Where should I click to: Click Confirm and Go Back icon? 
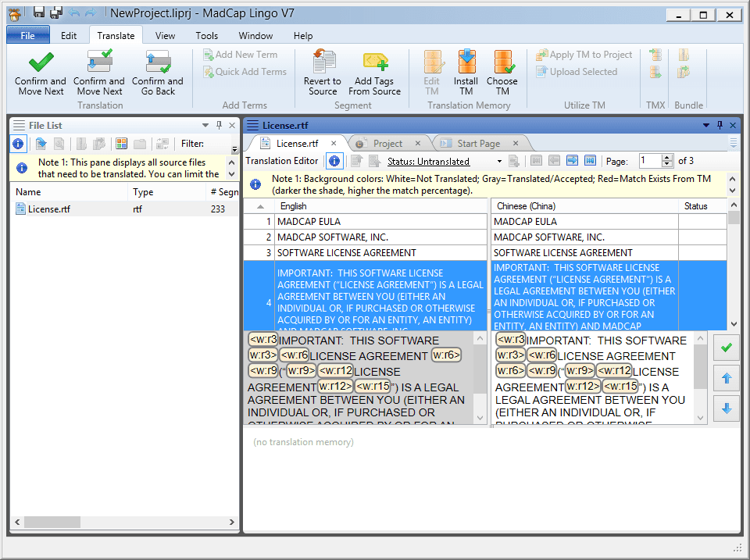(158, 62)
